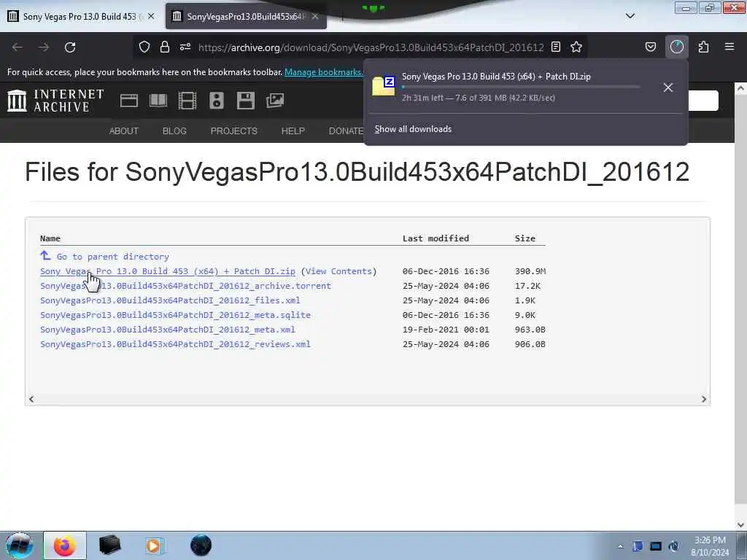Image resolution: width=747 pixels, height=560 pixels.
Task: Expand the list all tabs dropdown
Action: pos(630,16)
